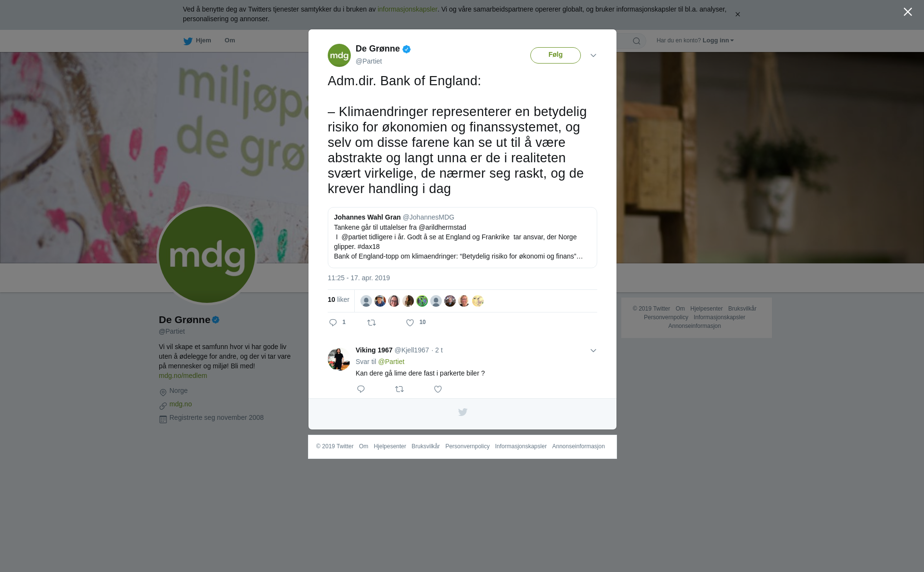Open the Logg inn dropdown
The width and height of the screenshot is (924, 572).
[718, 40]
